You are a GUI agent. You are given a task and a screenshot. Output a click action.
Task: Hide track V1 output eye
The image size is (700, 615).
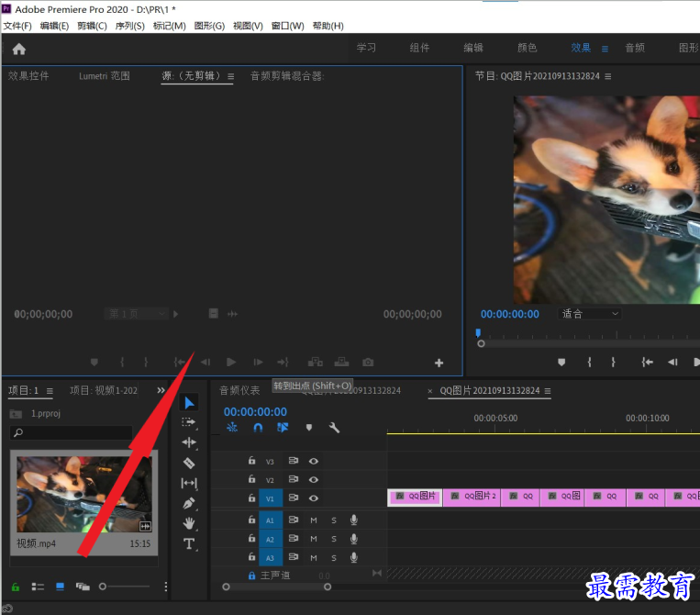click(x=314, y=498)
